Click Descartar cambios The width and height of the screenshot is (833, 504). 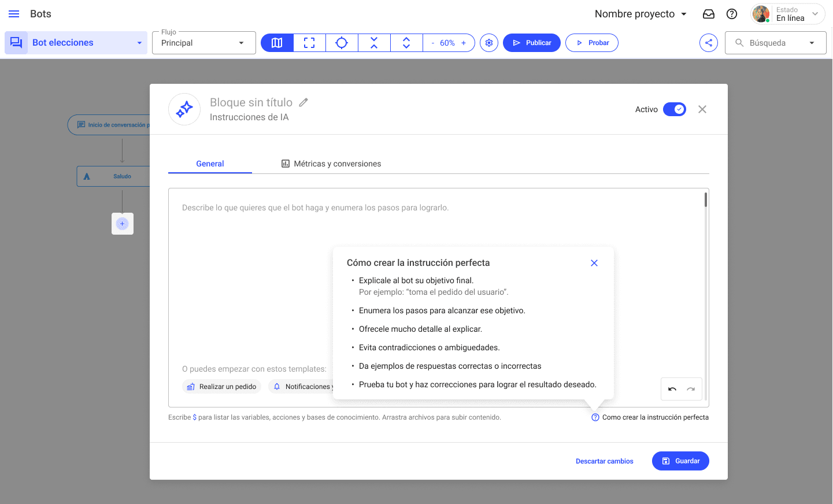[x=605, y=461]
